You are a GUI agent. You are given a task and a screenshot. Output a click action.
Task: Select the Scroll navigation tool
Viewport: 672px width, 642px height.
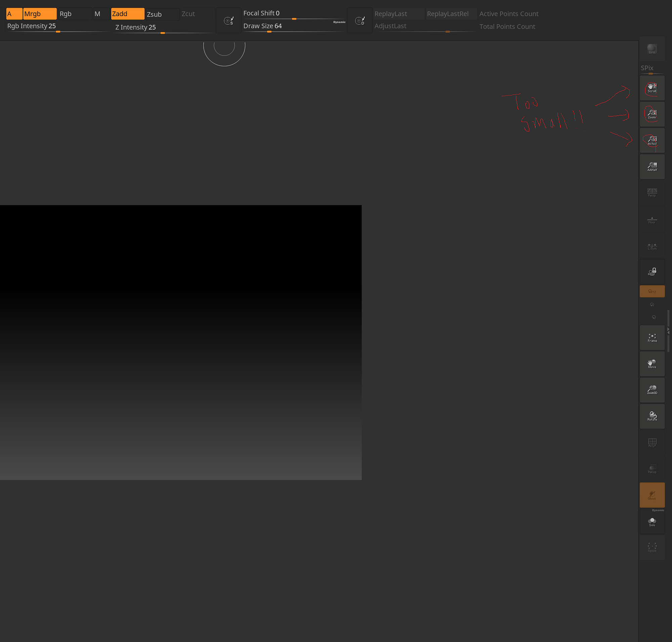[x=652, y=88]
